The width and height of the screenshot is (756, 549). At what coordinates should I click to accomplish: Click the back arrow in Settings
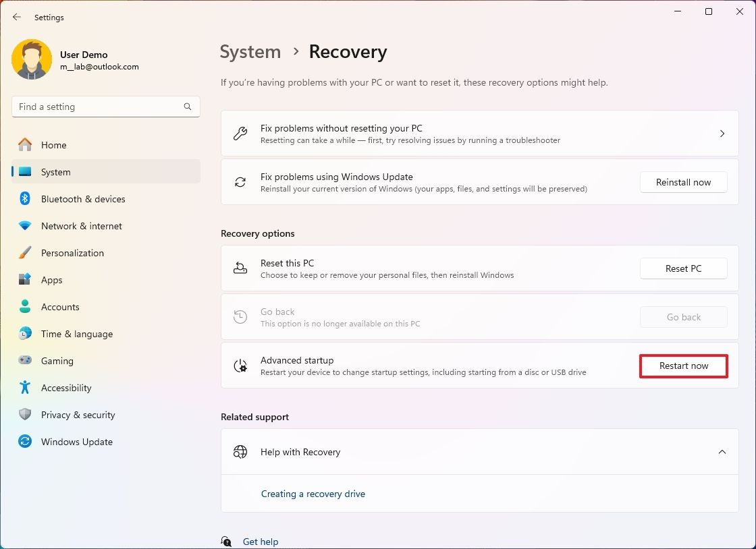pyautogui.click(x=16, y=17)
